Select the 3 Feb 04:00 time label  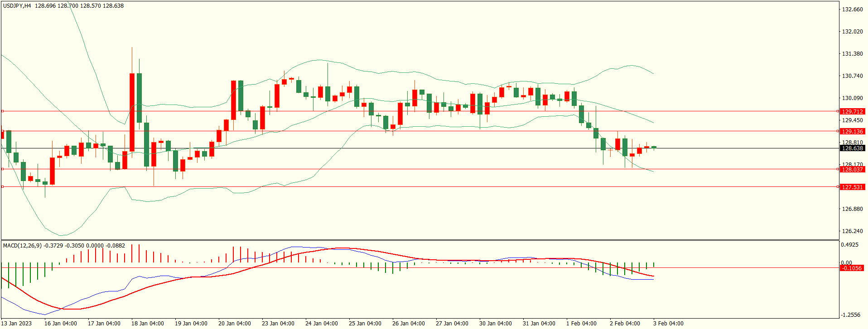click(x=668, y=323)
